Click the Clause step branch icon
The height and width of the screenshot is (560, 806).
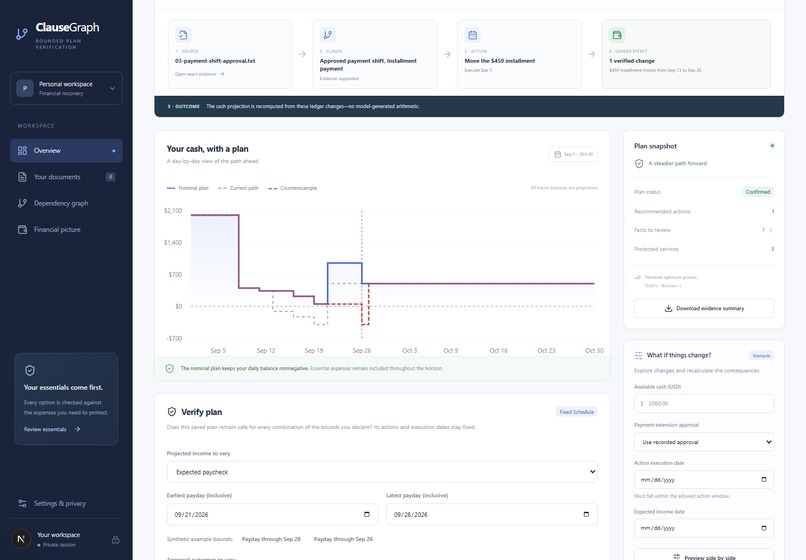(327, 35)
